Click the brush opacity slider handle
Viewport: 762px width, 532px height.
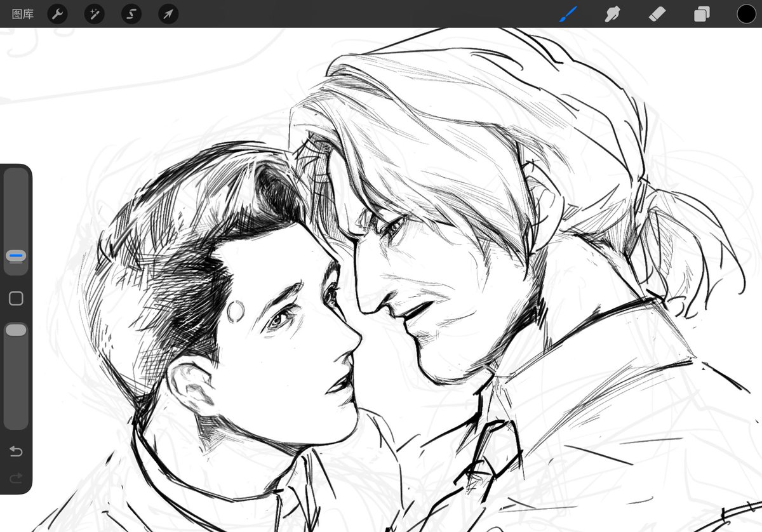(16, 330)
